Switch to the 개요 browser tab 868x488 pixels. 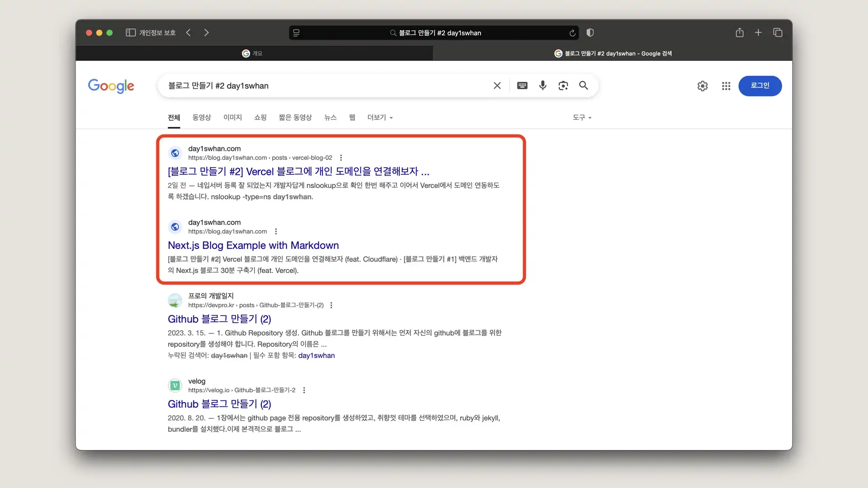(x=255, y=53)
